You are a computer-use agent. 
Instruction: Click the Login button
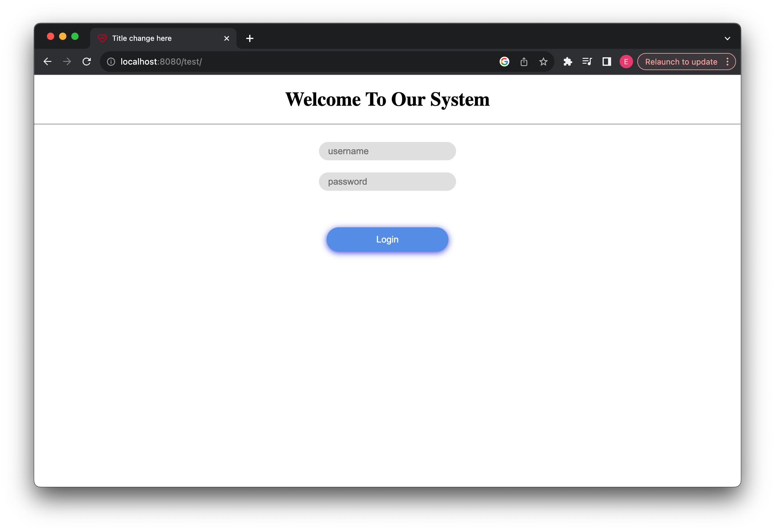(x=387, y=239)
